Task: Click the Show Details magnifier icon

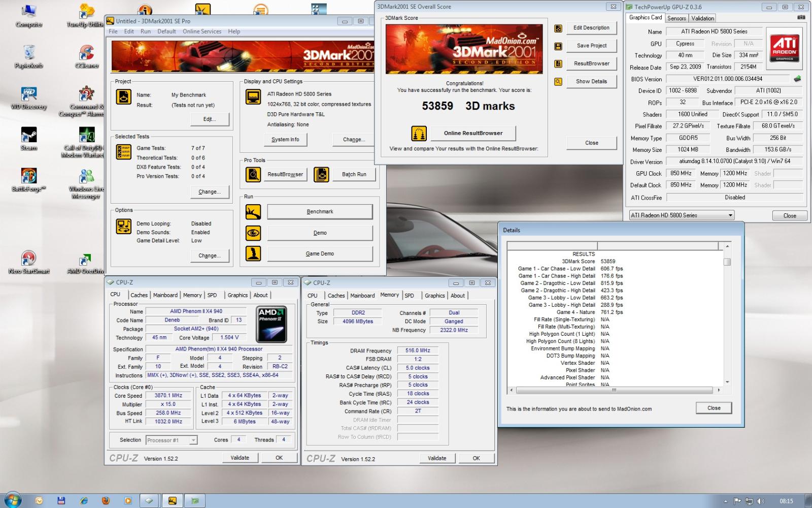Action: tap(558, 82)
